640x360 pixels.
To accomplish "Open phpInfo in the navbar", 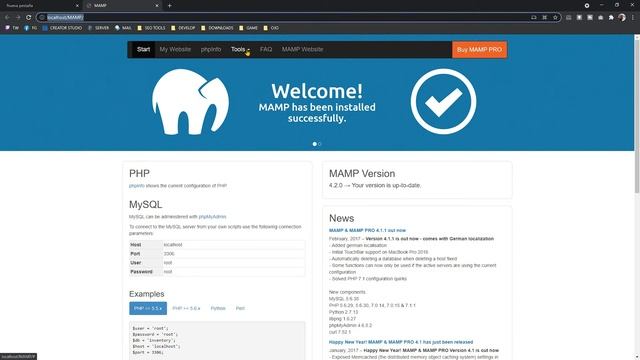I will pos(211,49).
